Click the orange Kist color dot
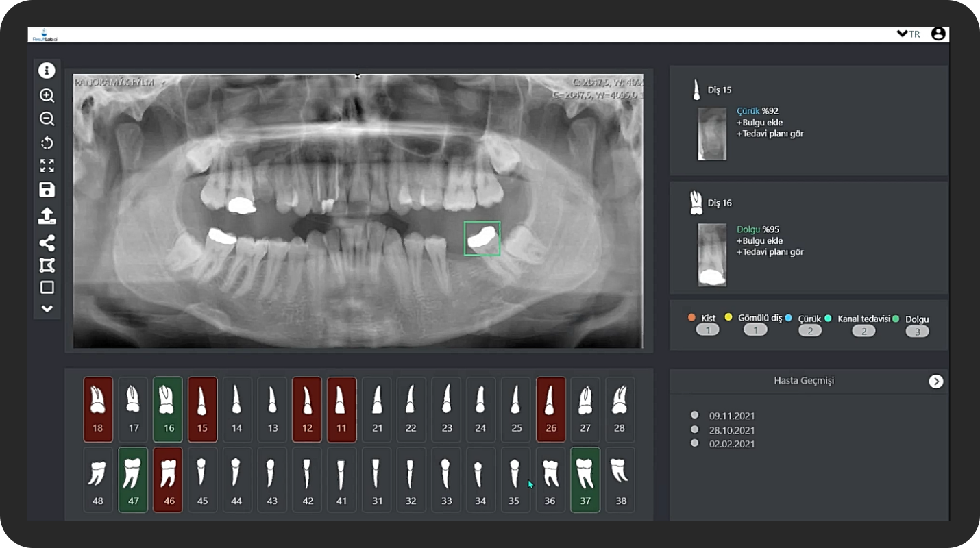980x548 pixels. [691, 317]
